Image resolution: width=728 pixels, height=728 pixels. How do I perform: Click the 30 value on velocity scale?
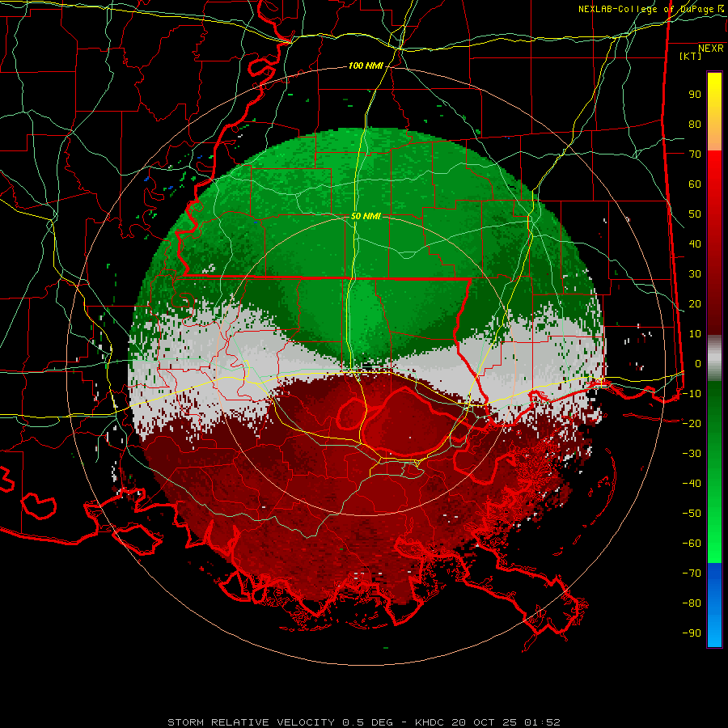tap(695, 274)
